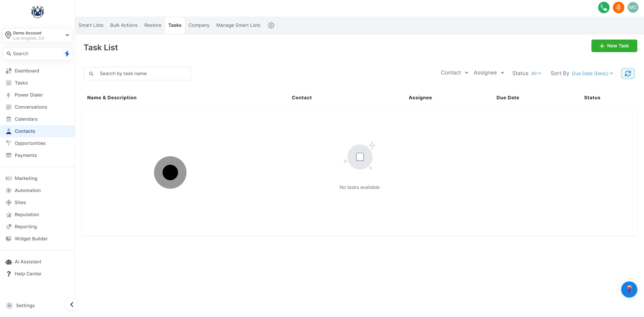
Task: Open the blue help question bubble
Action: pyautogui.click(x=629, y=289)
